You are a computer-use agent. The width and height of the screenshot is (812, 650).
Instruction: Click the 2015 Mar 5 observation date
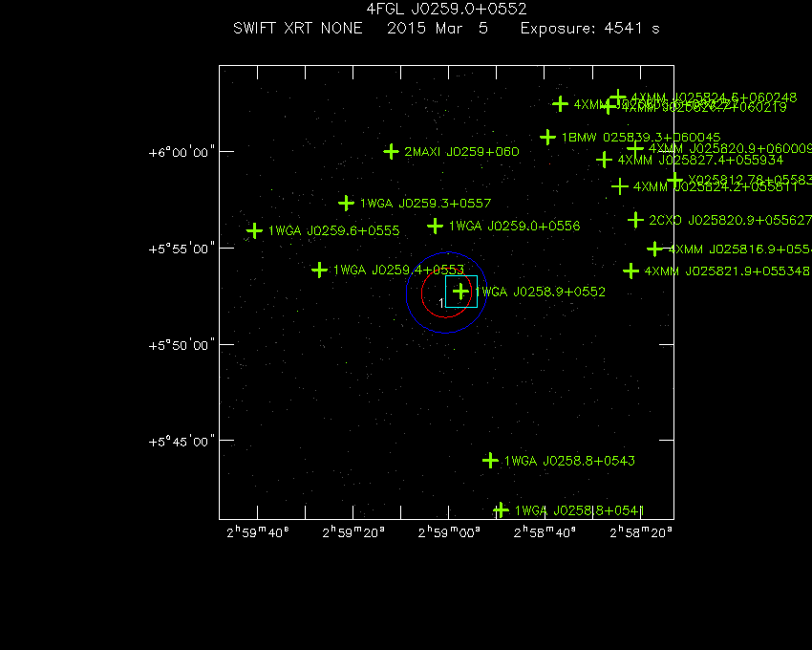click(438, 28)
